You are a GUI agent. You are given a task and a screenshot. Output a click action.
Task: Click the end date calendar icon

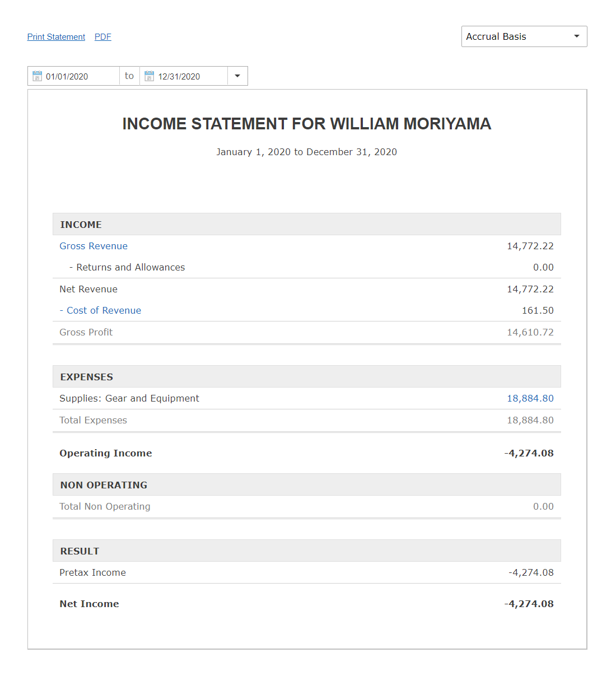coord(150,76)
